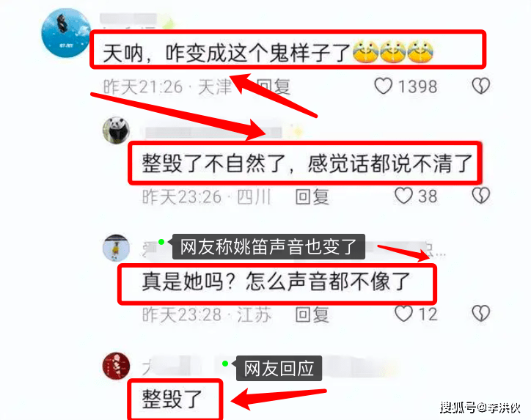Like the Jiangsu comment with 12 likes

(403, 314)
